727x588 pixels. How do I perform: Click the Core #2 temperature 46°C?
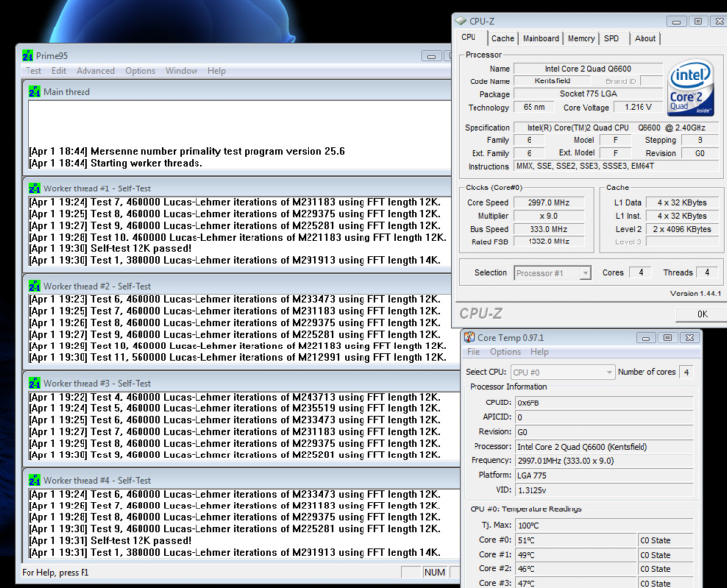(576, 569)
